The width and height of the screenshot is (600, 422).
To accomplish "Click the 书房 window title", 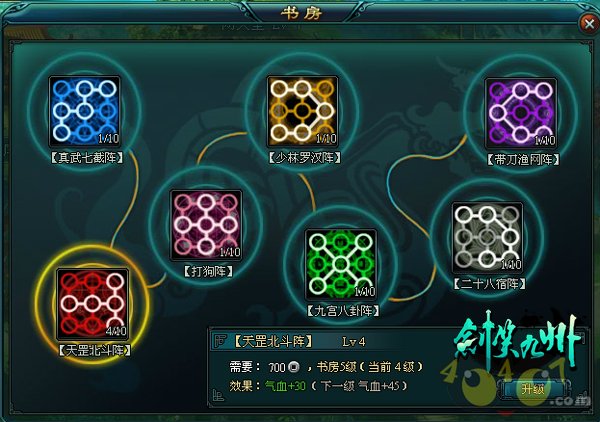I will 302,13.
